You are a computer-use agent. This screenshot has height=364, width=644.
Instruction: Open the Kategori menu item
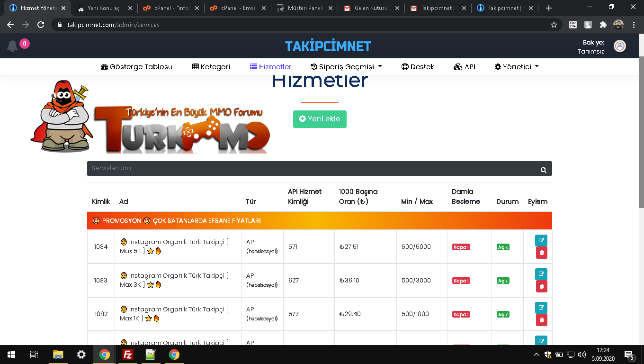(x=211, y=67)
